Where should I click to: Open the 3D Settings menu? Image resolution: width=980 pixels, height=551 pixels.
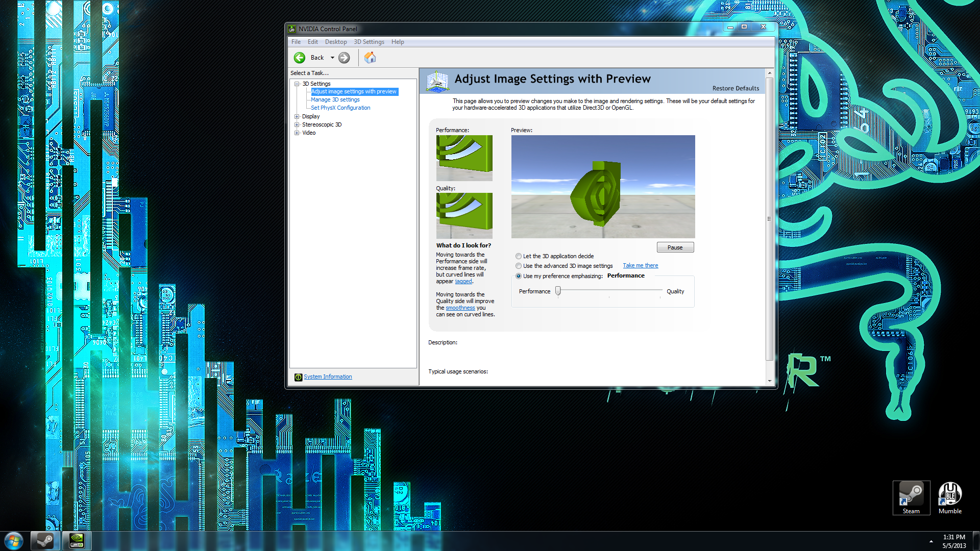click(369, 42)
